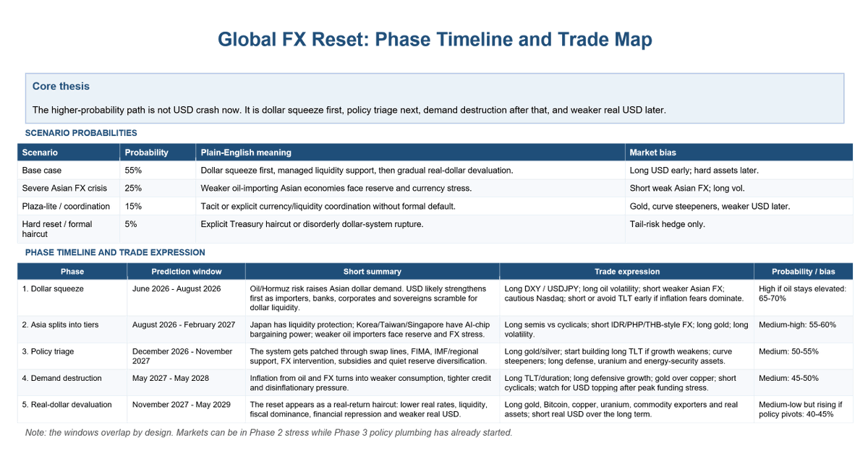868x464 pixels.
Task: Click 'Inflation from oil and FX turns into' cell
Action: [x=373, y=383]
